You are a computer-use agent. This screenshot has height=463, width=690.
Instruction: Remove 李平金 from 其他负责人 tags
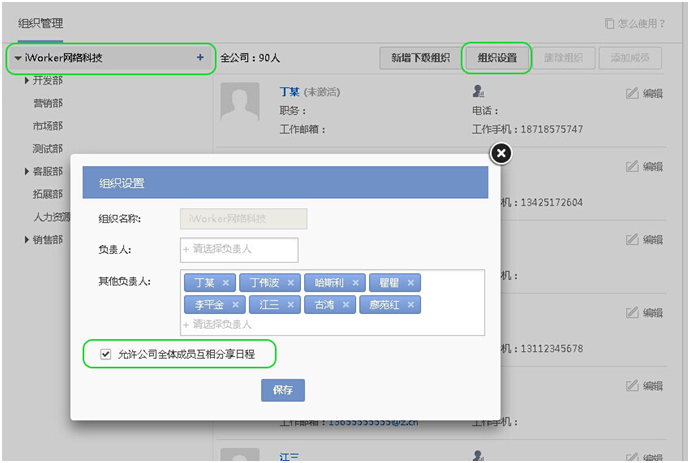pos(235,305)
